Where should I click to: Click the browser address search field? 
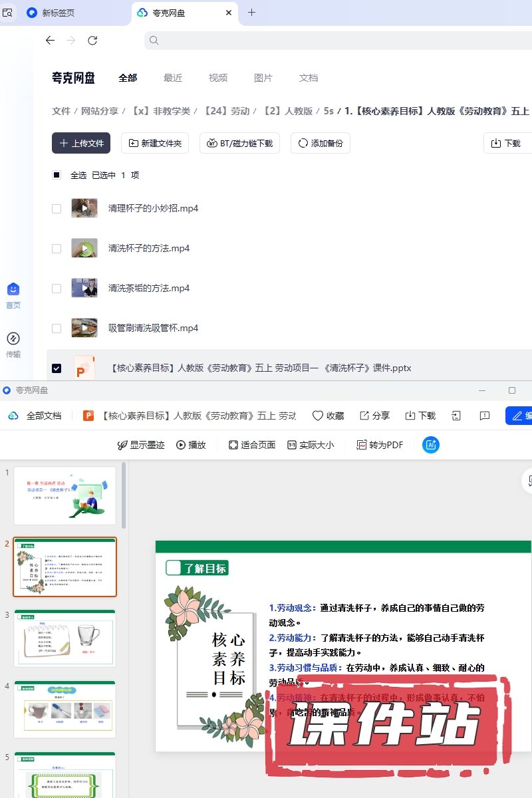point(332,41)
